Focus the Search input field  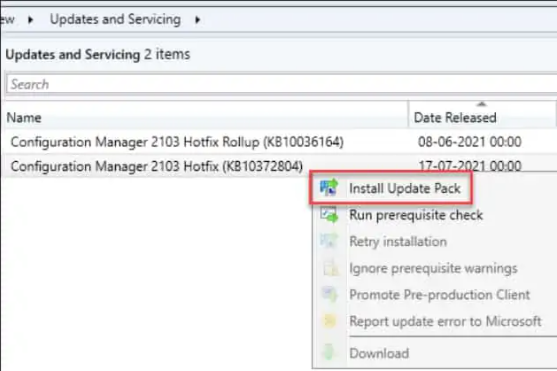click(x=281, y=85)
